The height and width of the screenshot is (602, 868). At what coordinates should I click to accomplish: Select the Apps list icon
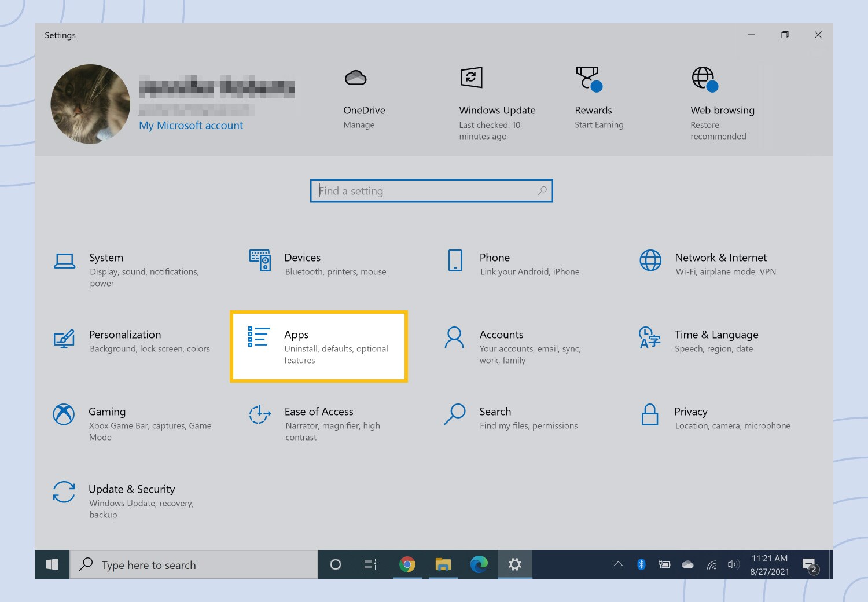[258, 337]
